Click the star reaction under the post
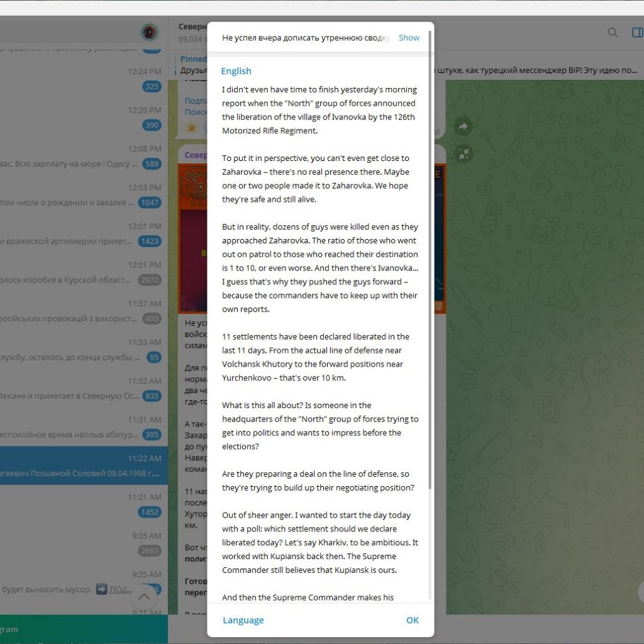The height and width of the screenshot is (644, 644). tap(191, 128)
